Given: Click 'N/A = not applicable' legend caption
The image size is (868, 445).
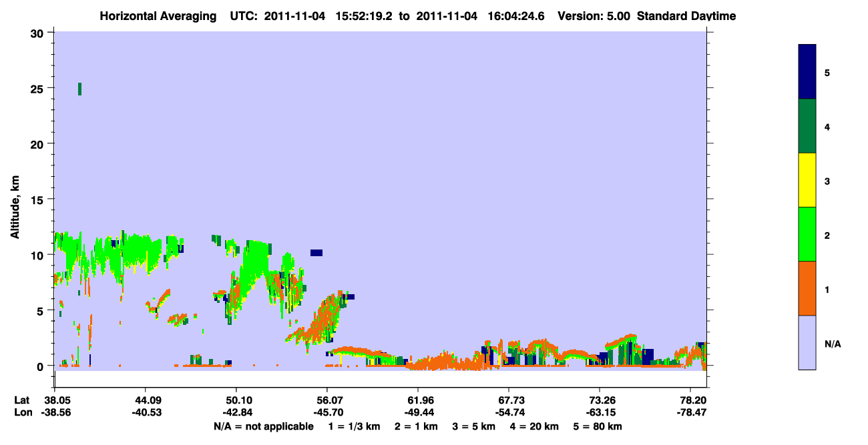Looking at the screenshot, I should 264,426.
